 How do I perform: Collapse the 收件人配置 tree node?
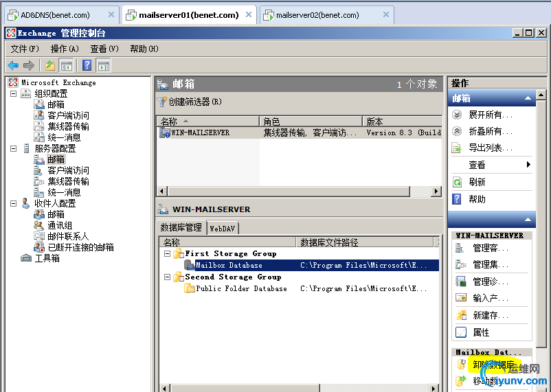13,203
